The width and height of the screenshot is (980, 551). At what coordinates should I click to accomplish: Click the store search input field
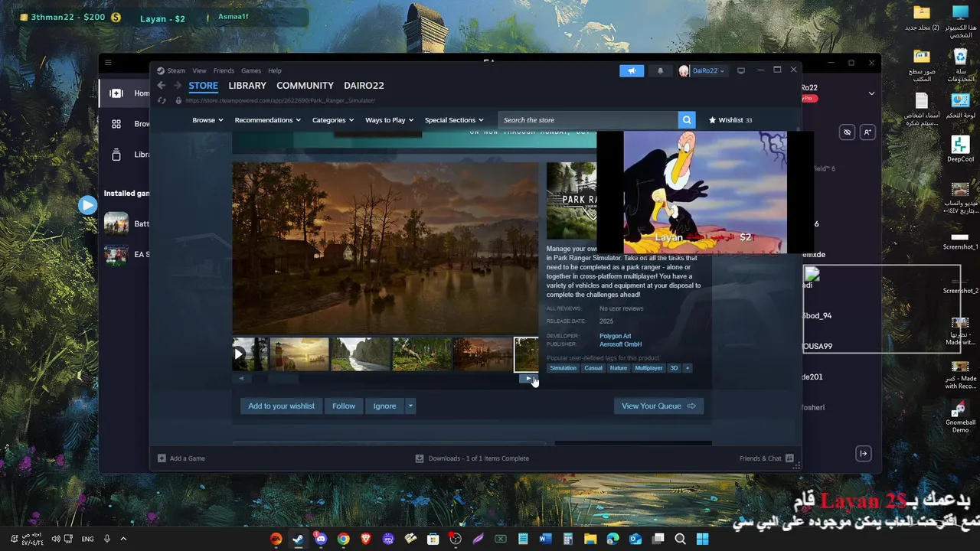coord(588,120)
